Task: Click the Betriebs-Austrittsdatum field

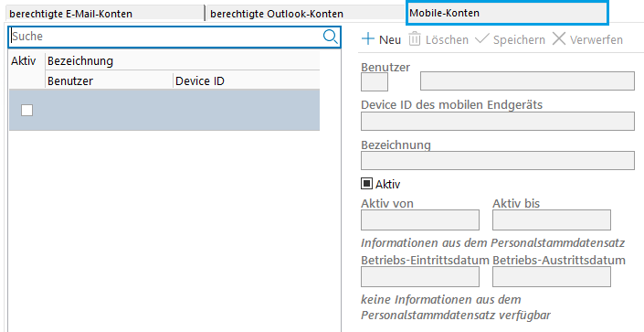Action: 552,277
